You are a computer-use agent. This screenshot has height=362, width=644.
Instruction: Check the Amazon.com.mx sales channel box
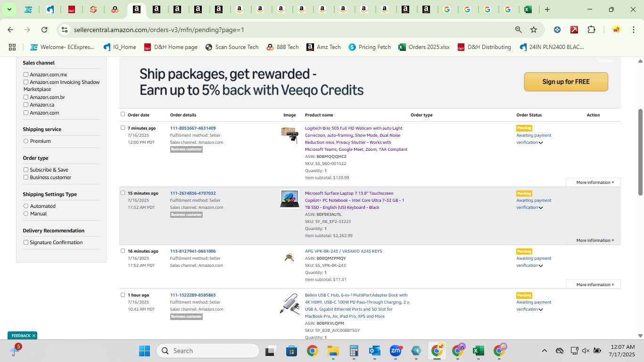point(26,74)
